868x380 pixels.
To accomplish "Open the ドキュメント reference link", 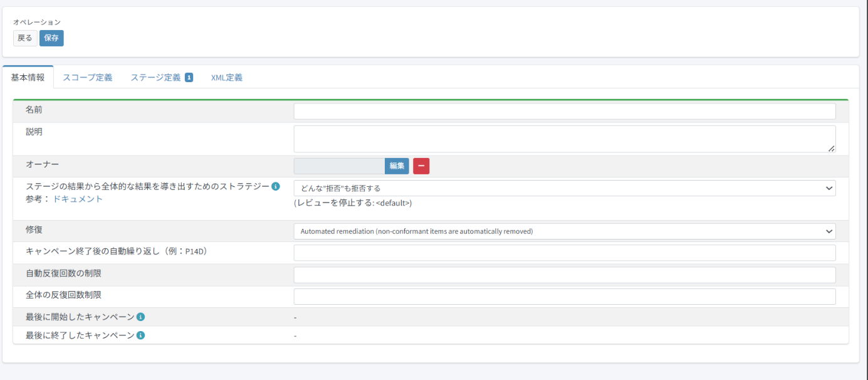I will (77, 199).
